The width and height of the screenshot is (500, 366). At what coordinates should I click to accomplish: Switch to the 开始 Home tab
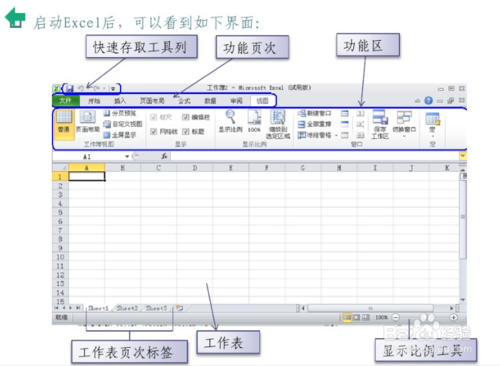click(94, 101)
